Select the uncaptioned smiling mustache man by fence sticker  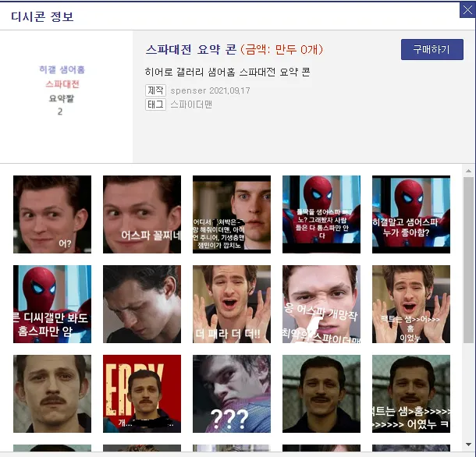click(321, 394)
